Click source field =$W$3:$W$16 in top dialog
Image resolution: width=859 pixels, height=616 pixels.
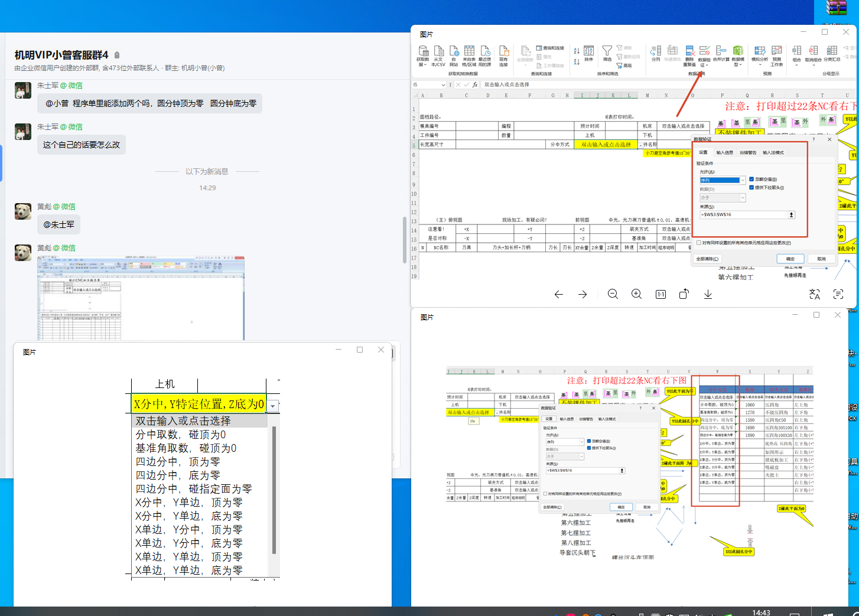(x=744, y=214)
